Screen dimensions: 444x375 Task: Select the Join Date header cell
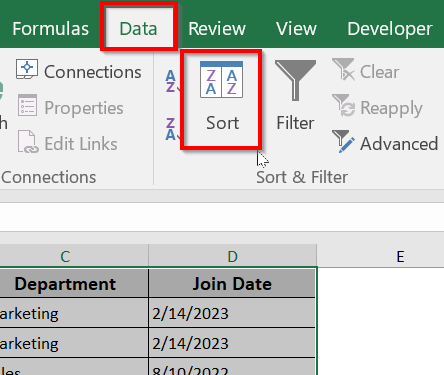232,283
